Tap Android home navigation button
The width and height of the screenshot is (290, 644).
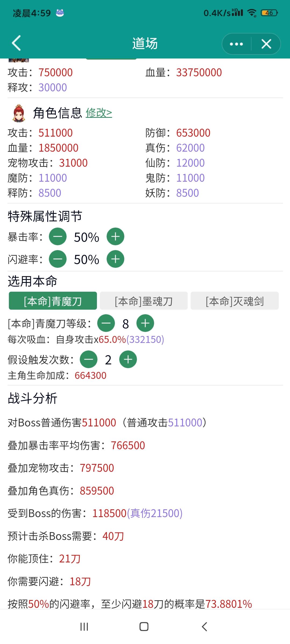tap(144, 627)
